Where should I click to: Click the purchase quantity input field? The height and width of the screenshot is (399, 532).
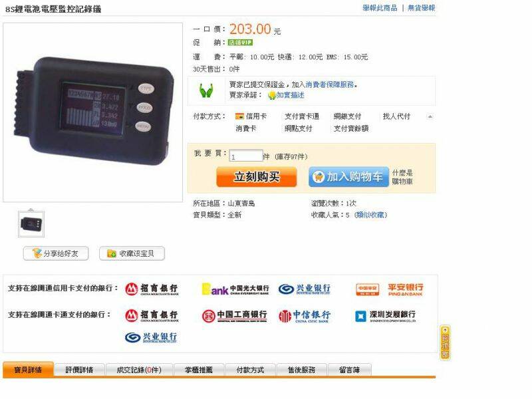pos(246,156)
